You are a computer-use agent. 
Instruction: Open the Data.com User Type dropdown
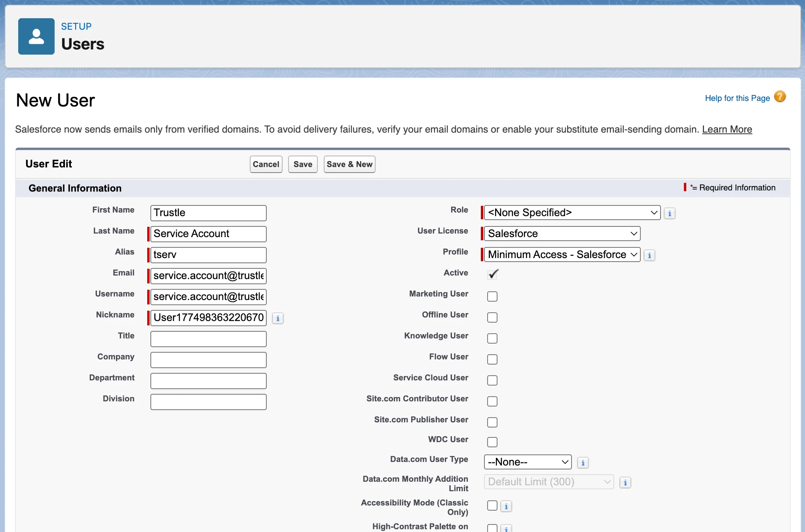point(528,462)
